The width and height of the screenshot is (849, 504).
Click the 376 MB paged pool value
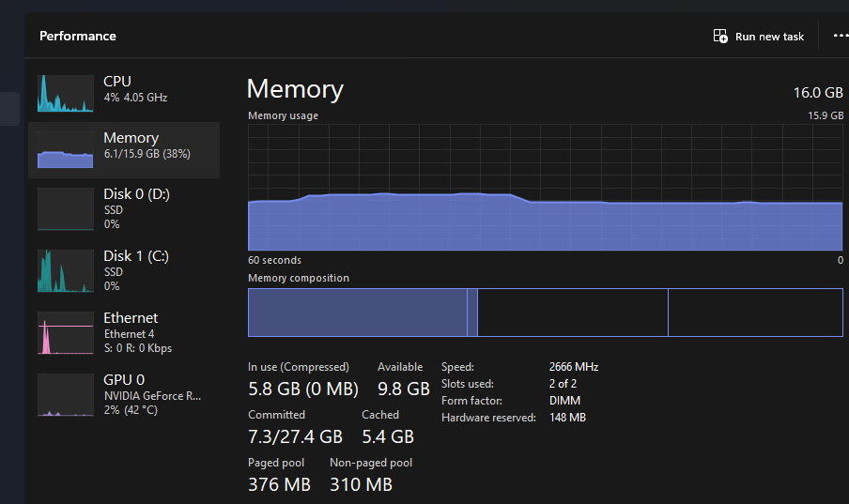tap(279, 484)
